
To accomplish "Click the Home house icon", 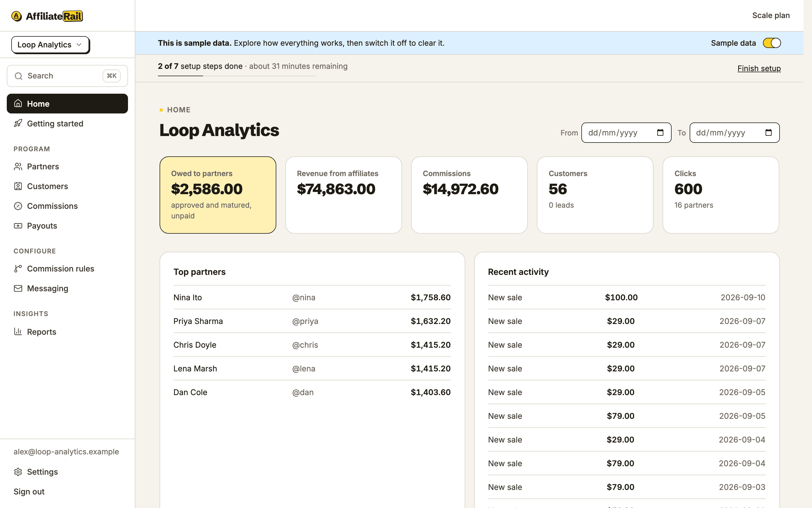I will [18, 104].
